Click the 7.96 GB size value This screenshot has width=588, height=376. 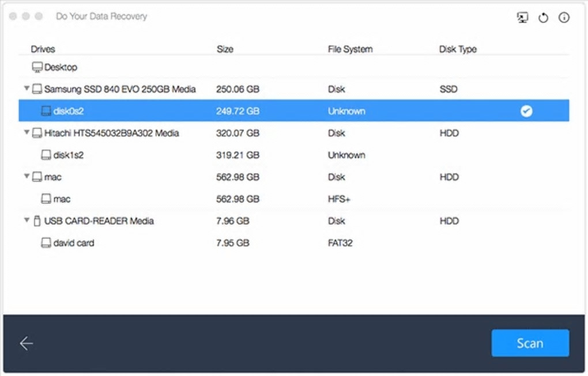point(232,221)
